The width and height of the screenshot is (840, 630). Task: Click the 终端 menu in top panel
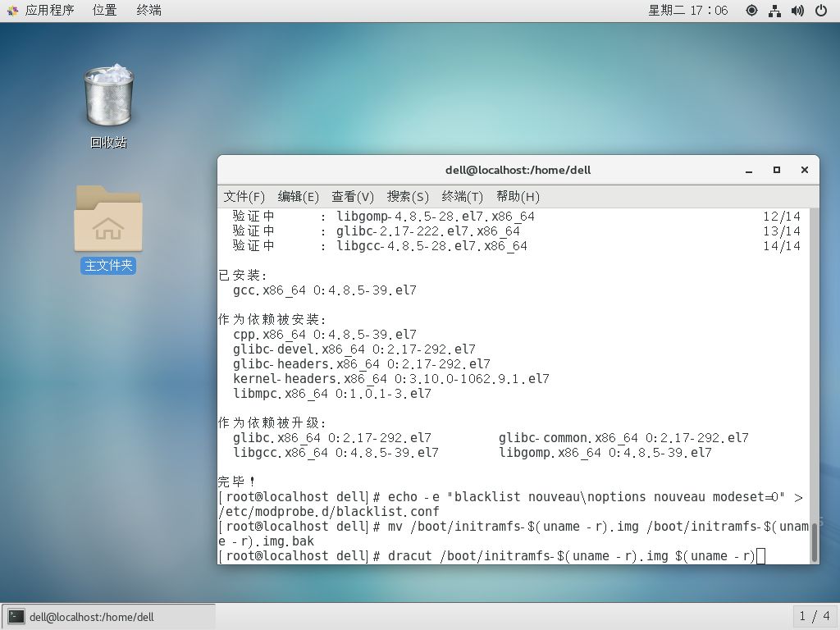pyautogui.click(x=148, y=10)
